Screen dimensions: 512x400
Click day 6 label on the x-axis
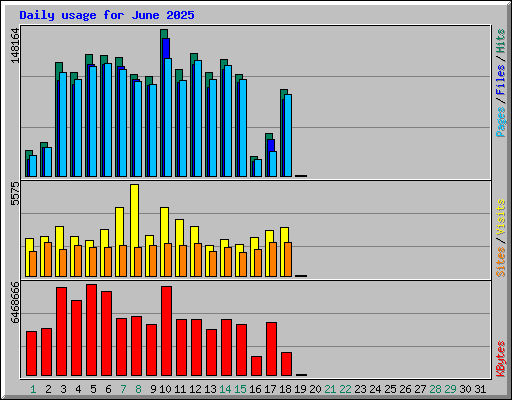pos(108,389)
